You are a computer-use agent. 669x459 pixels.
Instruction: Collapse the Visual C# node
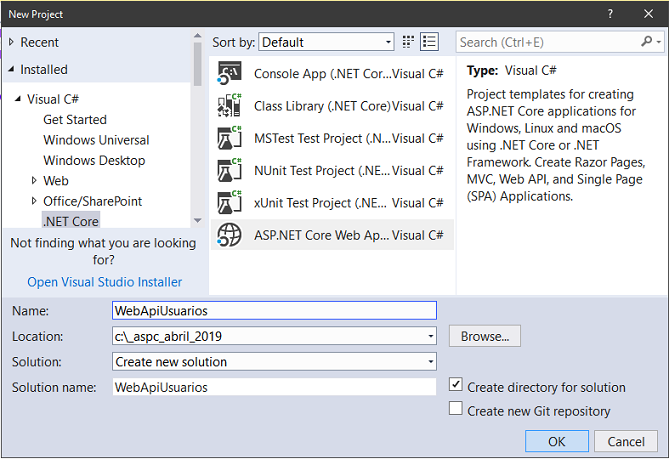click(18, 99)
